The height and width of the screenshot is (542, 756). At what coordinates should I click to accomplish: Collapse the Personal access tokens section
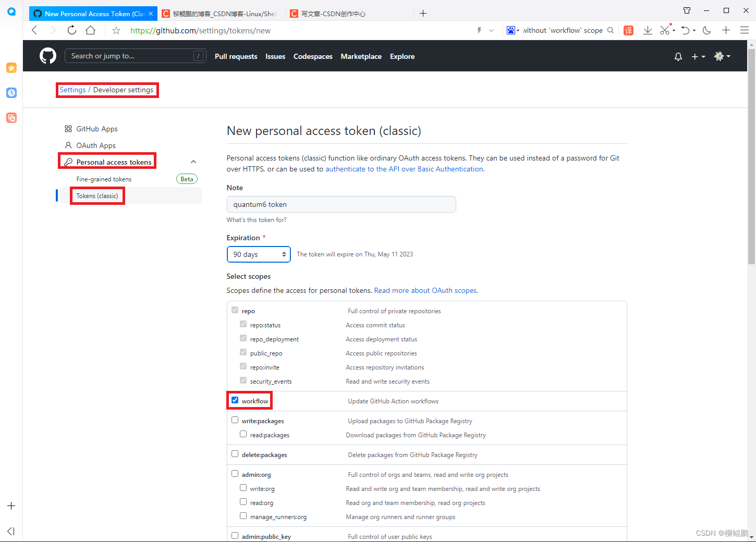193,162
